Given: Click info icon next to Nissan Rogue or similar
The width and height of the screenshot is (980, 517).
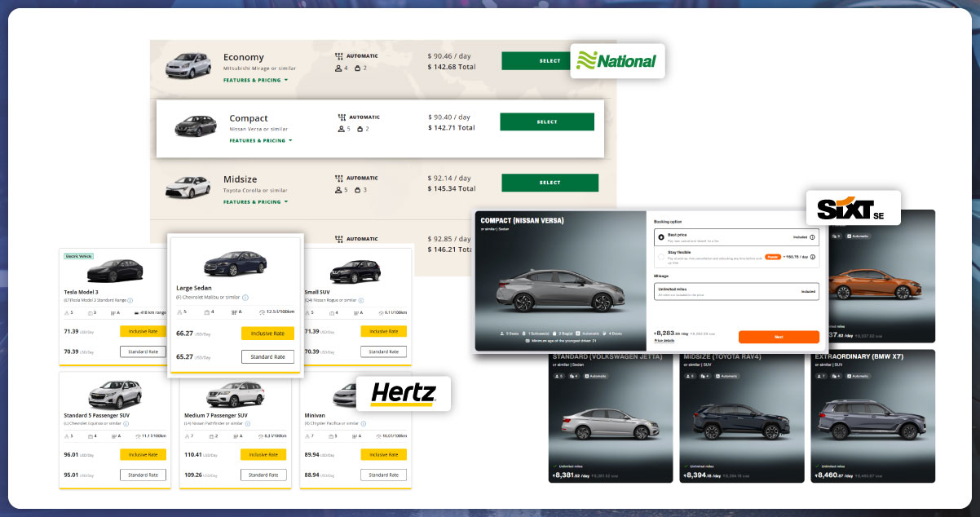Looking at the screenshot, I should [360, 300].
